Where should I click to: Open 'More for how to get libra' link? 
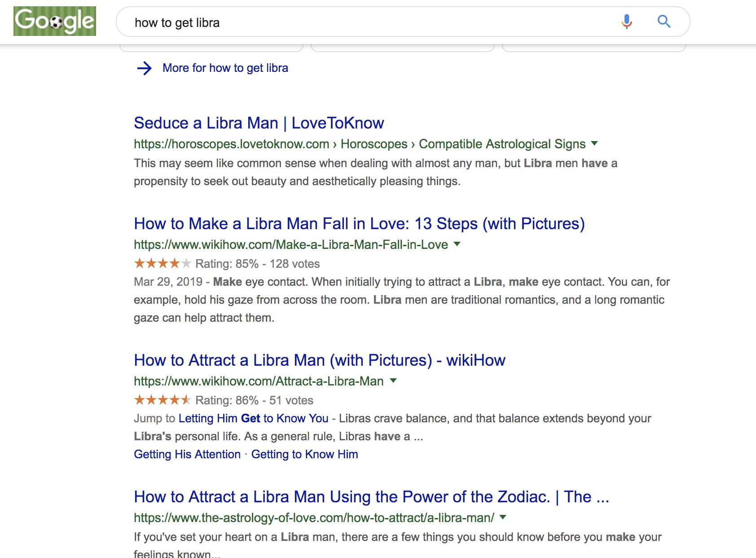(x=225, y=68)
